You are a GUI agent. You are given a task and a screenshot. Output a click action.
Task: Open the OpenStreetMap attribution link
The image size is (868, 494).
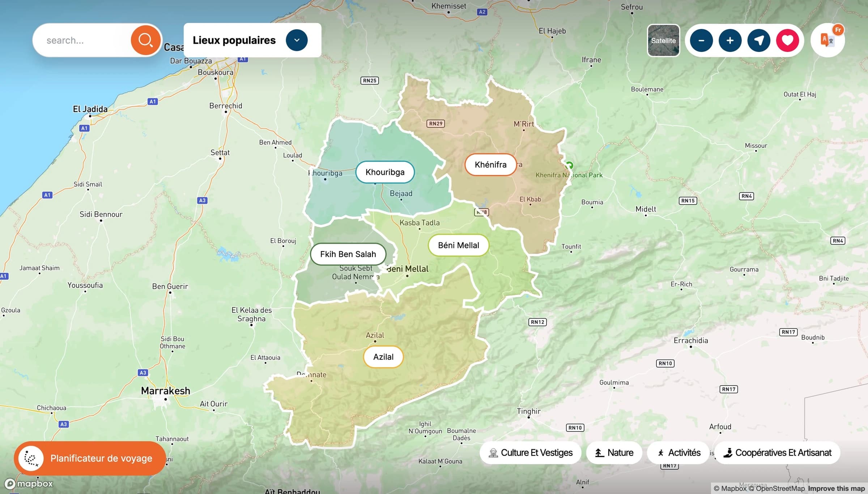click(x=777, y=489)
